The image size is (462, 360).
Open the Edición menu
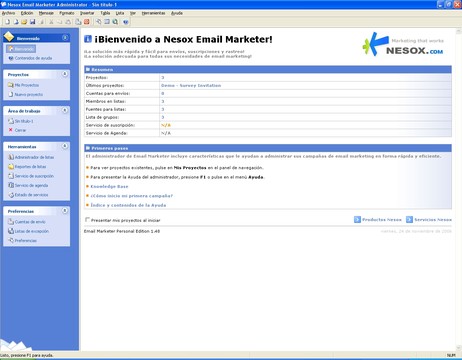pyautogui.click(x=27, y=13)
